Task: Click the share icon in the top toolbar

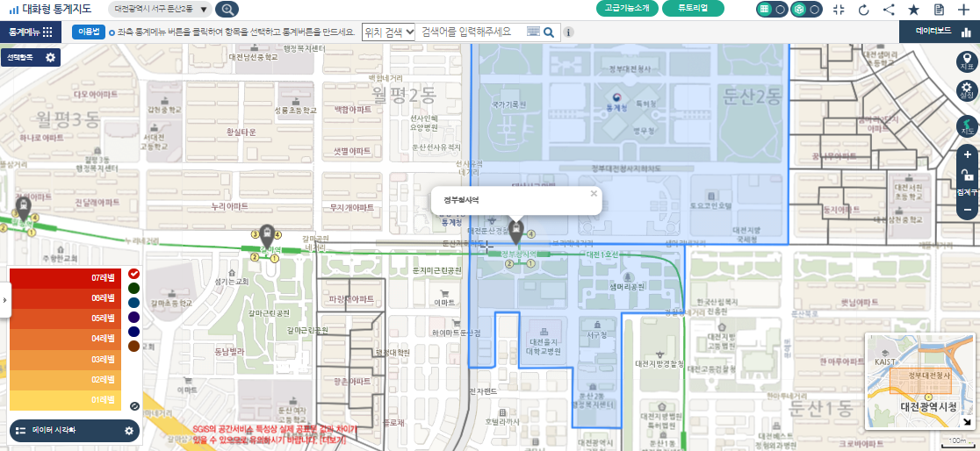Action: [x=889, y=10]
